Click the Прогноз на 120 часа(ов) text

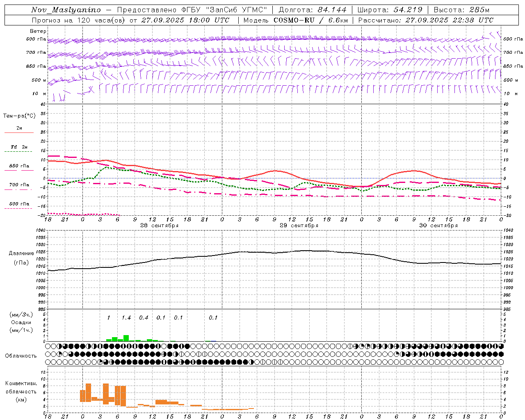pos(79,20)
